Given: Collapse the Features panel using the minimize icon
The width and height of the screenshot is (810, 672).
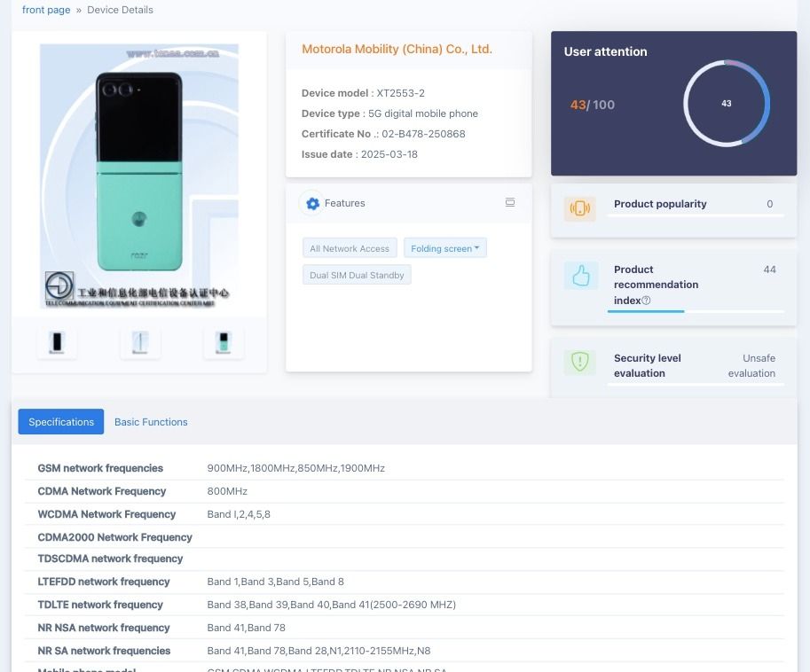Looking at the screenshot, I should pyautogui.click(x=510, y=202).
